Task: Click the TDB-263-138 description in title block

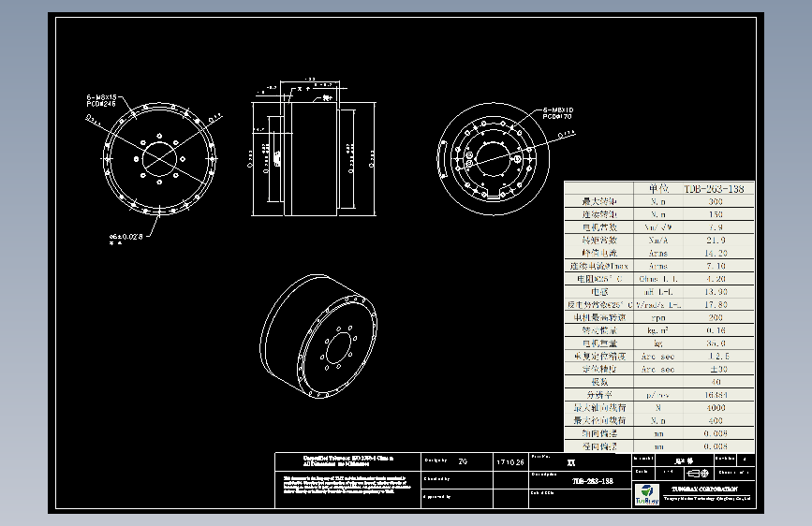Action: click(x=593, y=481)
